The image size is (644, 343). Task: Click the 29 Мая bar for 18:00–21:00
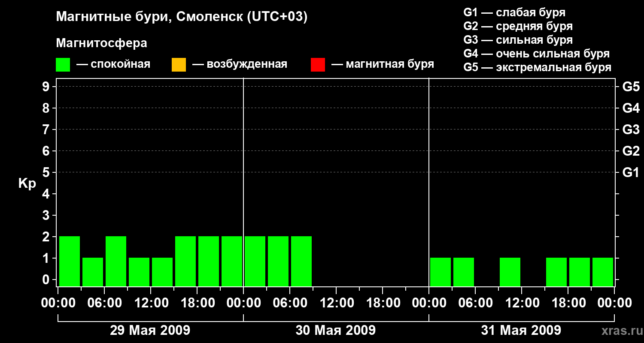coord(209,261)
